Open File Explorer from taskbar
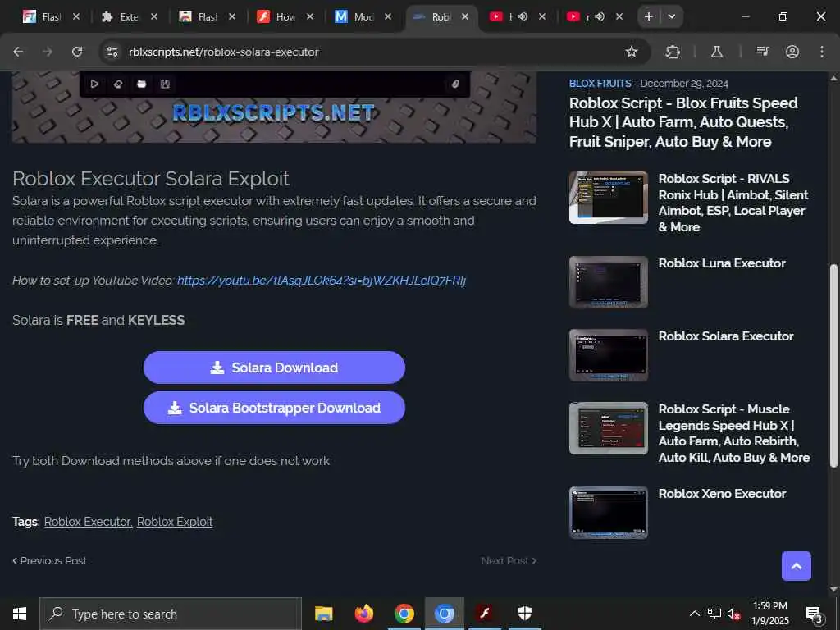The image size is (840, 630). (323, 614)
